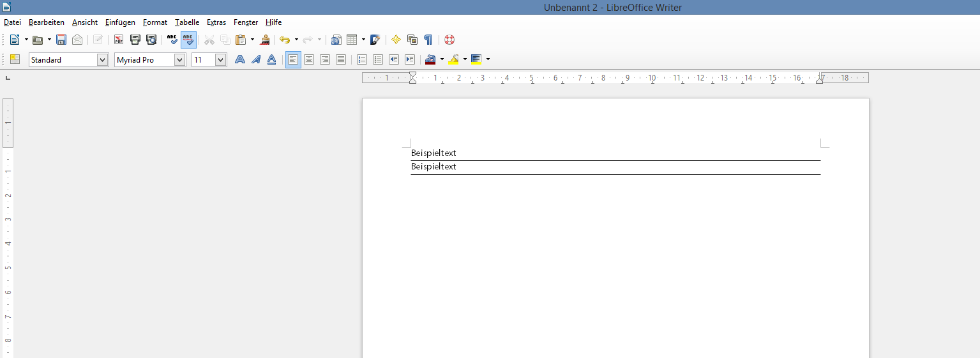This screenshot has width=980, height=358.
Task: Insert a hyperlink with the globe icon
Action: click(336, 40)
